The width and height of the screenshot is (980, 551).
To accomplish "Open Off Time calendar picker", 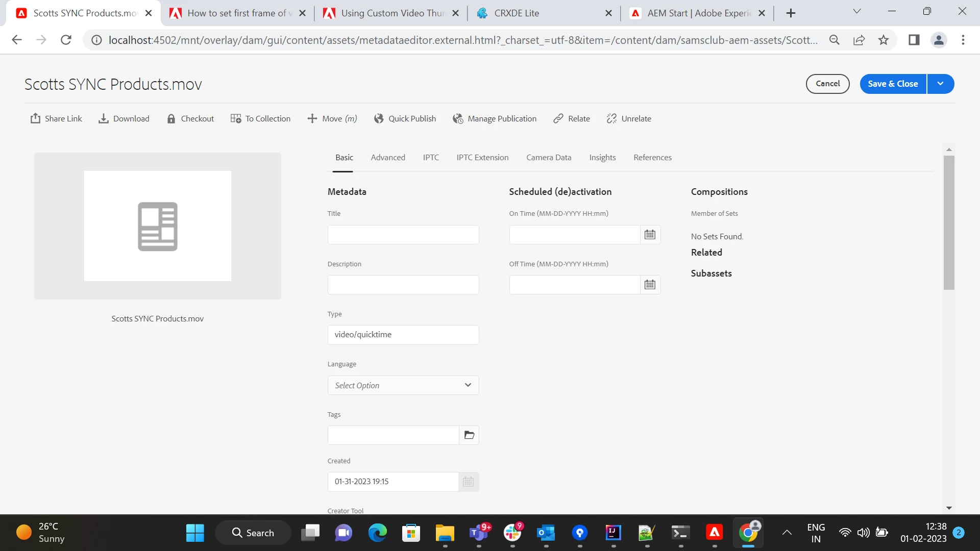I will [x=650, y=285].
